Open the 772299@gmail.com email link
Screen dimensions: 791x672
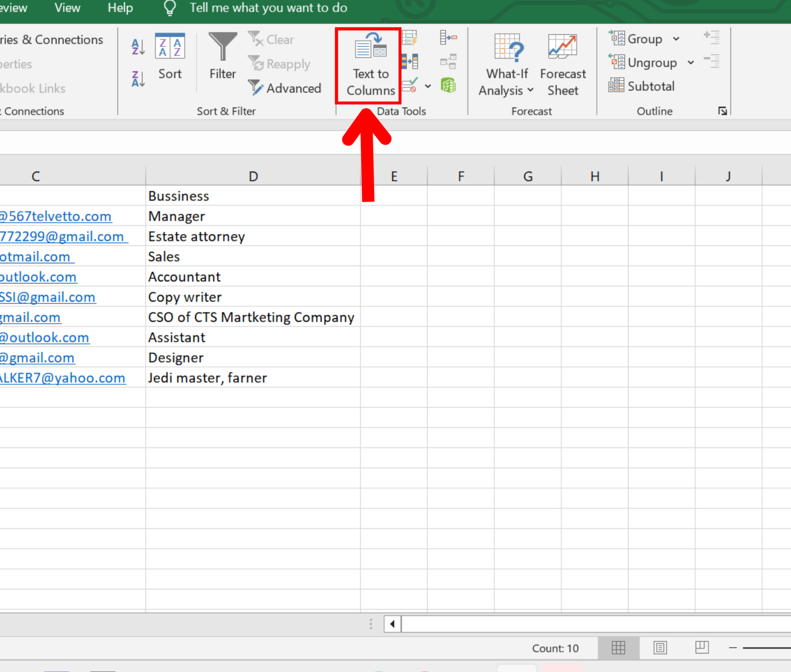(x=62, y=236)
